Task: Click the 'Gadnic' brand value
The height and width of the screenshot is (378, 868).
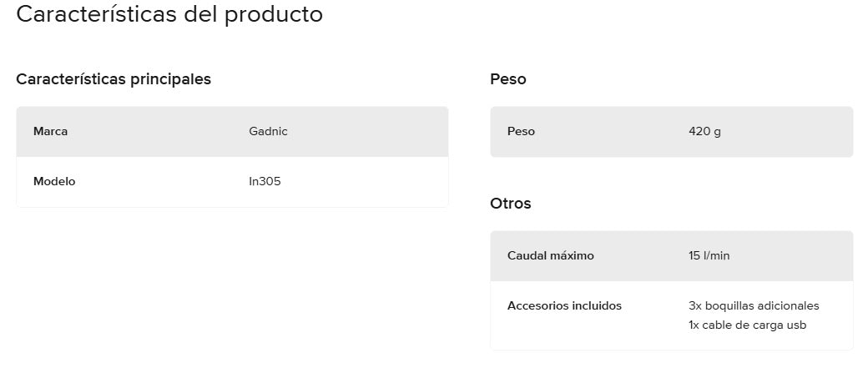Action: pos(268,132)
